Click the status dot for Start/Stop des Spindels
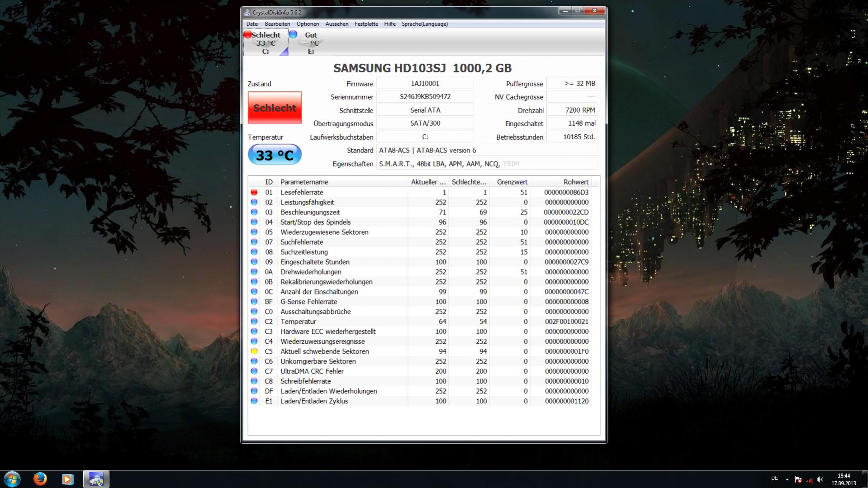 (254, 222)
